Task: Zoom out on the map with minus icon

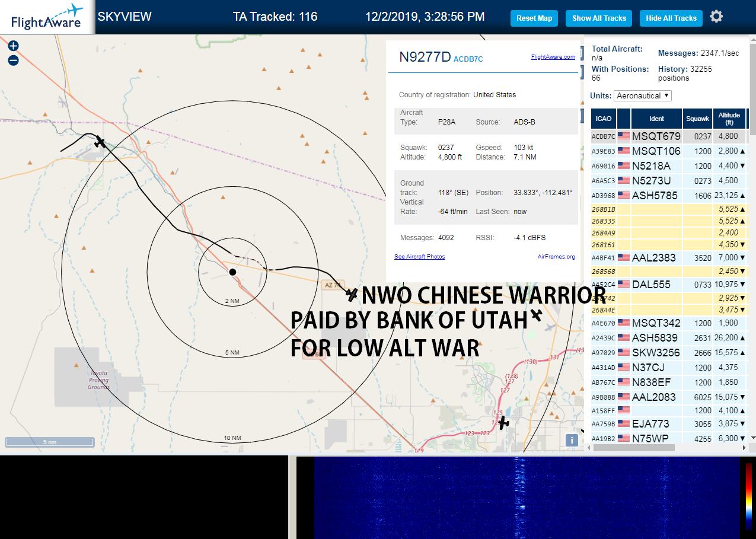Action: tap(13, 60)
